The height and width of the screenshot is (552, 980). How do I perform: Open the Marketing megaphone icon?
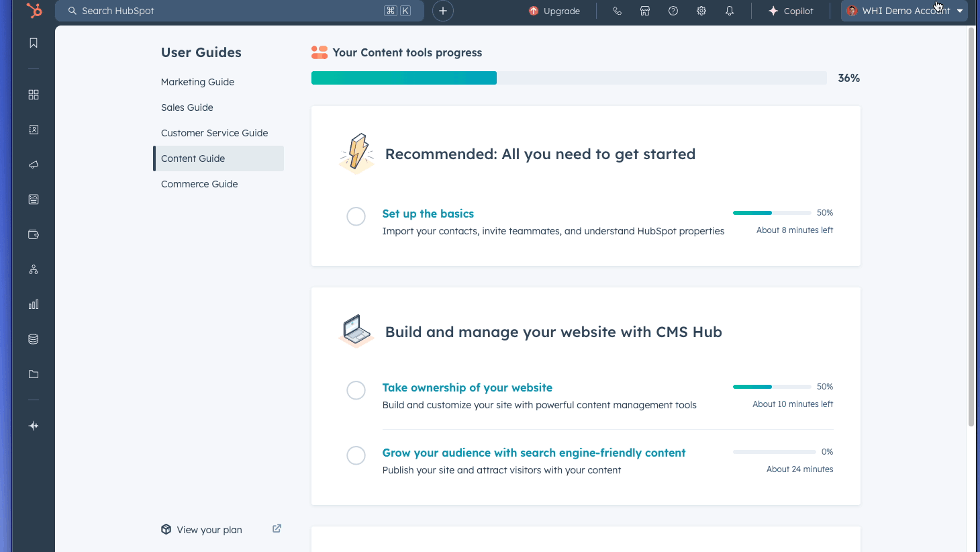click(x=33, y=165)
